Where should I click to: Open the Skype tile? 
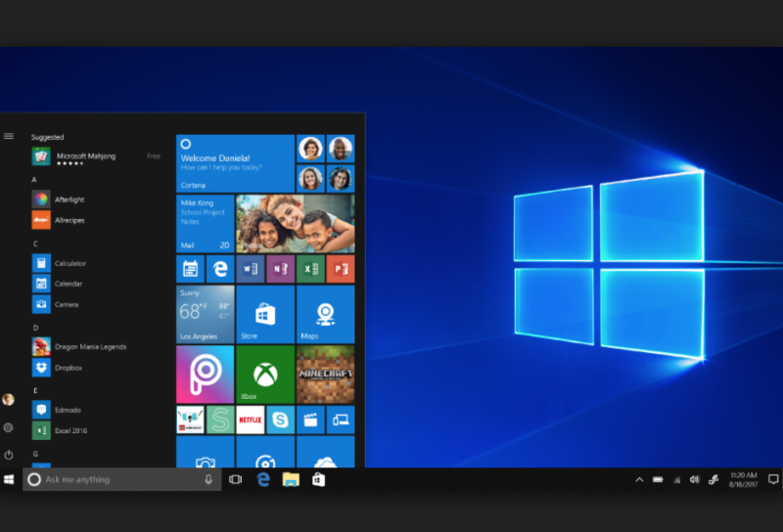tap(280, 420)
